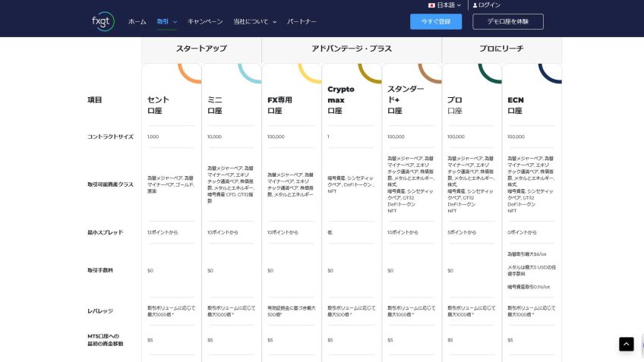
Task: Expand the 取引 navigation menu
Action: pos(166,22)
